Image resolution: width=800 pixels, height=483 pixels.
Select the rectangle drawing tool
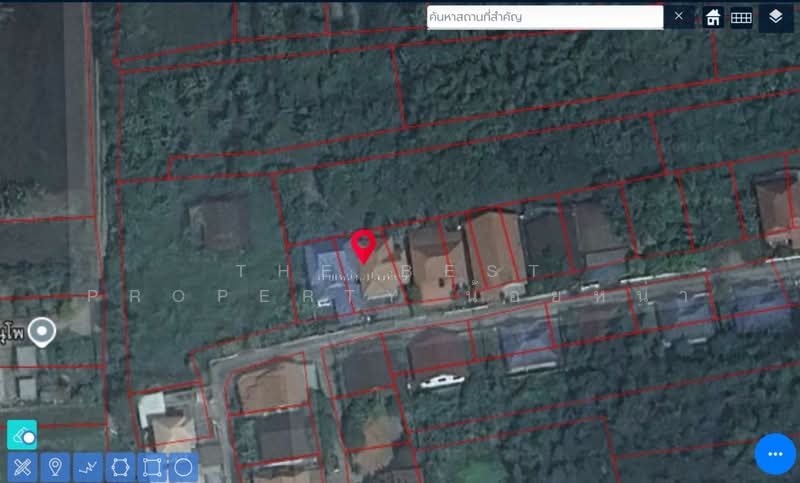point(152,467)
